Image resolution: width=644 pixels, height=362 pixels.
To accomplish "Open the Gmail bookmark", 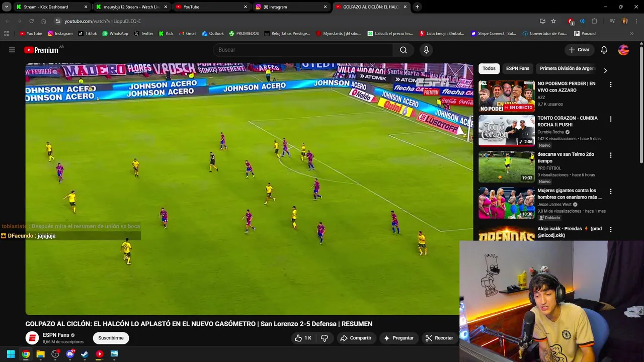I will point(187,34).
